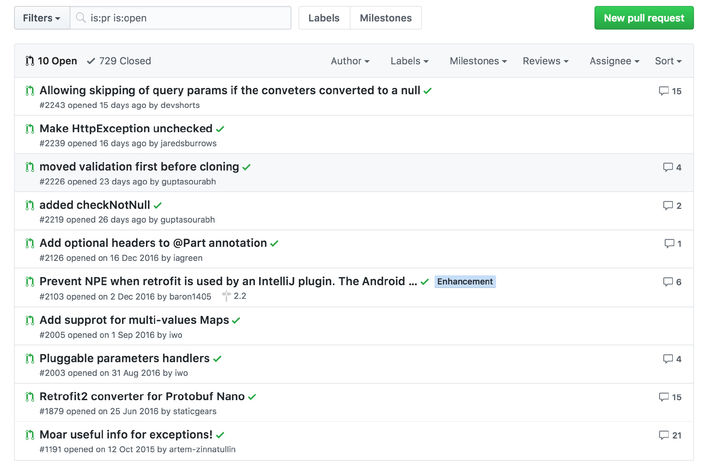Show the 729 Closed pull requests

pyautogui.click(x=119, y=61)
